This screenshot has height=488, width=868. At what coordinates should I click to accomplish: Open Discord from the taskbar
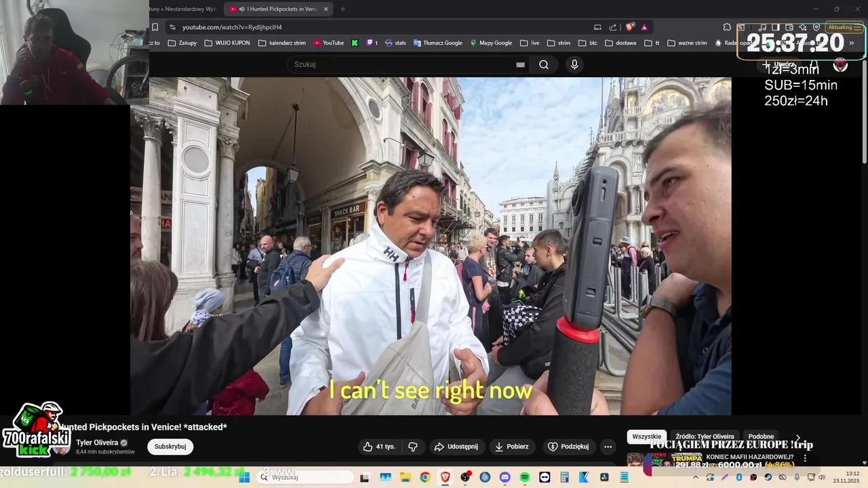click(505, 477)
